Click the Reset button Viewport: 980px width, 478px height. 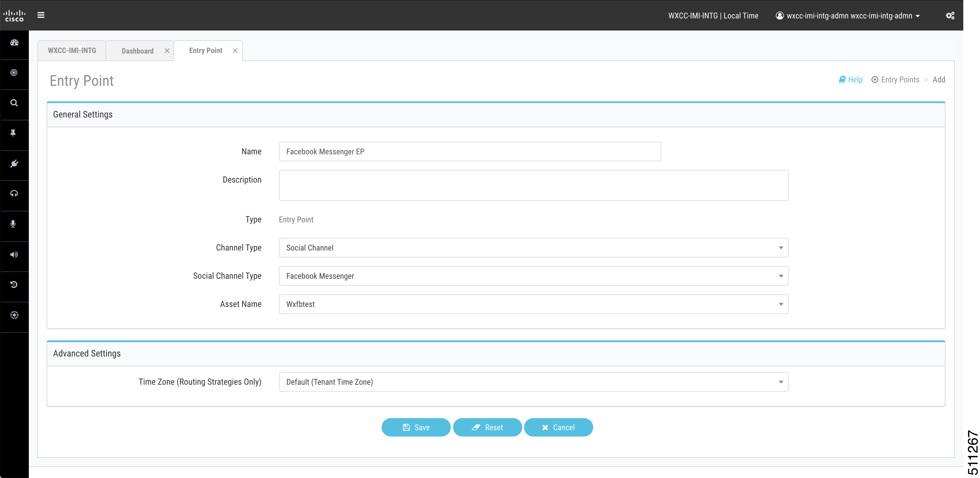[487, 427]
